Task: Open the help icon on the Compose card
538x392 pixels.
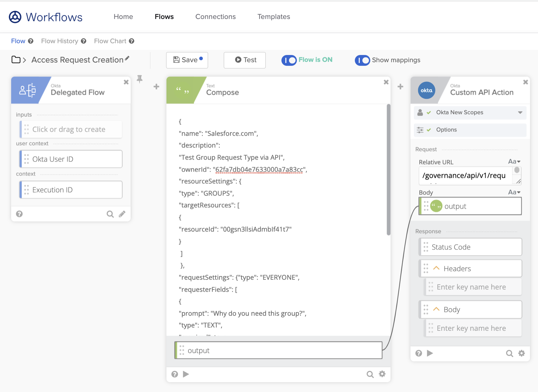Action: (174, 374)
